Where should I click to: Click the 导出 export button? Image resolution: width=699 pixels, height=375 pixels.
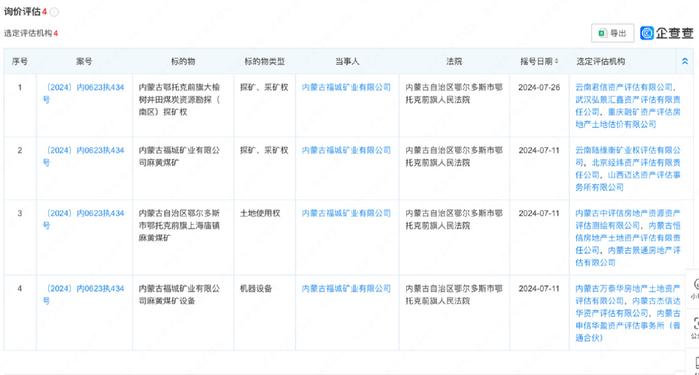pos(613,33)
